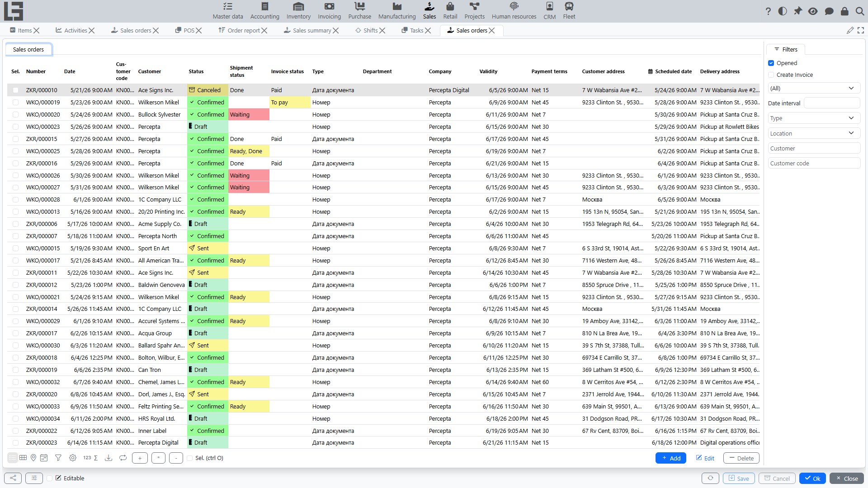868x488 pixels.
Task: Click the Save button
Action: pyautogui.click(x=738, y=478)
